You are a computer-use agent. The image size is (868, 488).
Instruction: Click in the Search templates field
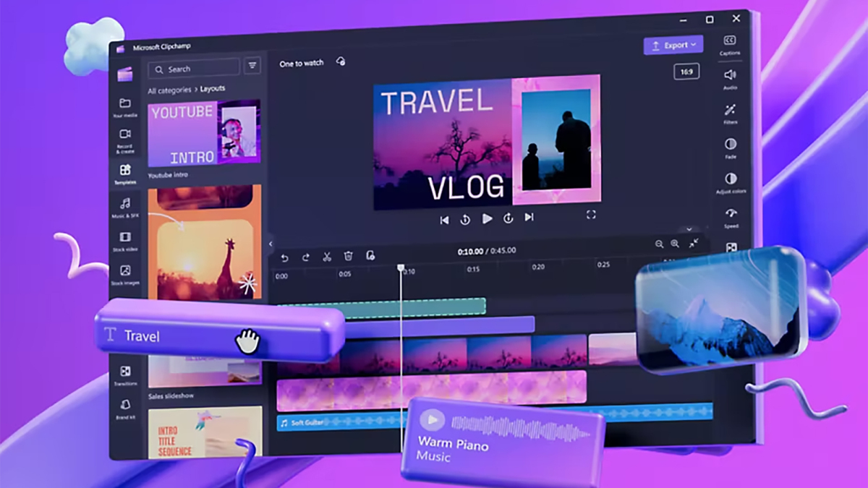194,69
